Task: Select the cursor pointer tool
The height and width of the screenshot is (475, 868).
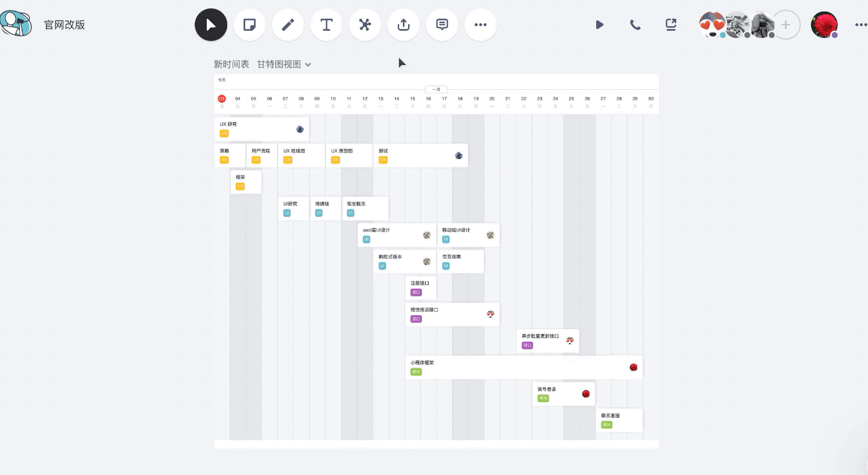Action: (211, 25)
